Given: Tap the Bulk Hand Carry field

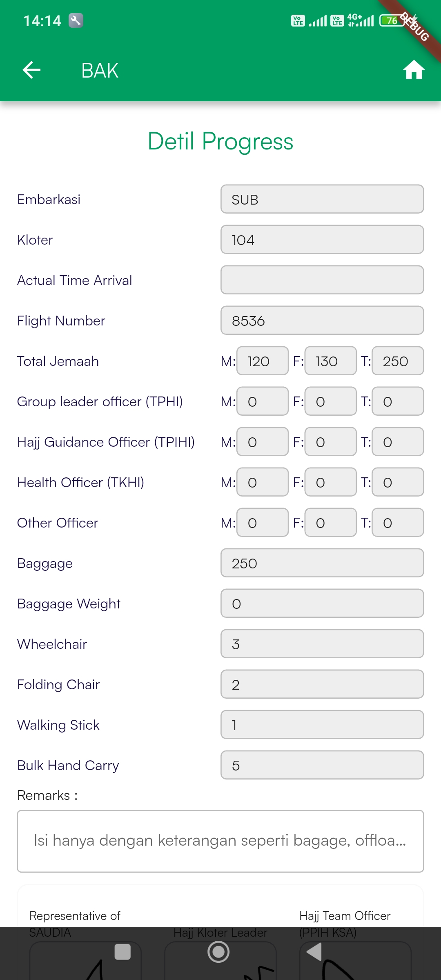Looking at the screenshot, I should [x=322, y=765].
